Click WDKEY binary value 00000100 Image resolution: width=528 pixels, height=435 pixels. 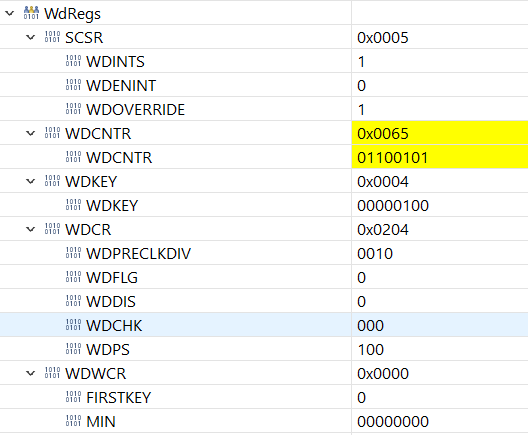tap(393, 205)
